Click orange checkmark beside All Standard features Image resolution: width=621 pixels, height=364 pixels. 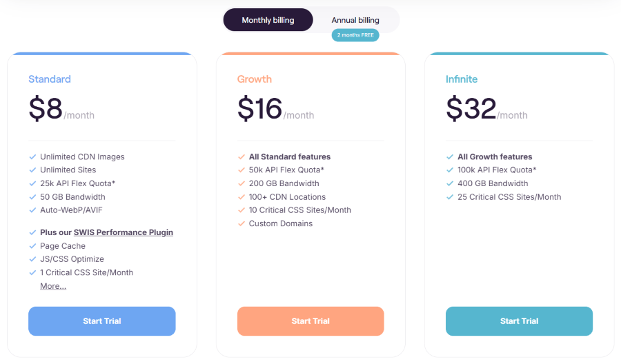(241, 156)
